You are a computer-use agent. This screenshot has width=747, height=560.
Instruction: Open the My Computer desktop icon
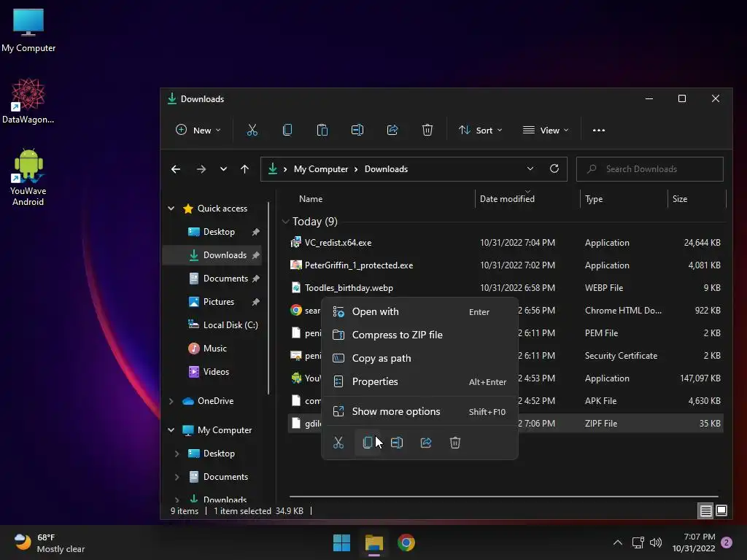(x=28, y=30)
